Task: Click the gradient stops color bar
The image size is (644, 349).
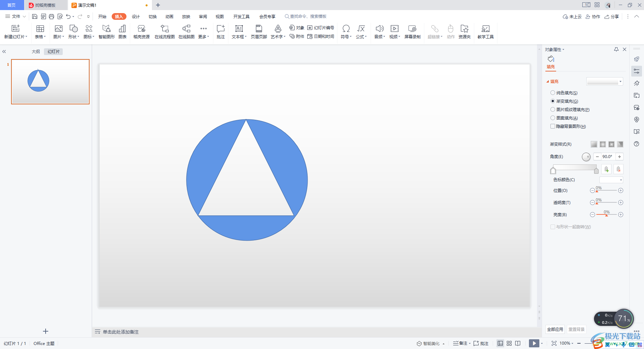Action: tap(575, 168)
